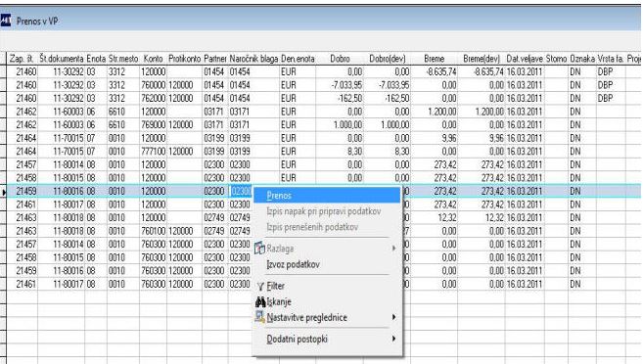
Task: Click the Razlaga icon in context menu
Action: click(259, 248)
